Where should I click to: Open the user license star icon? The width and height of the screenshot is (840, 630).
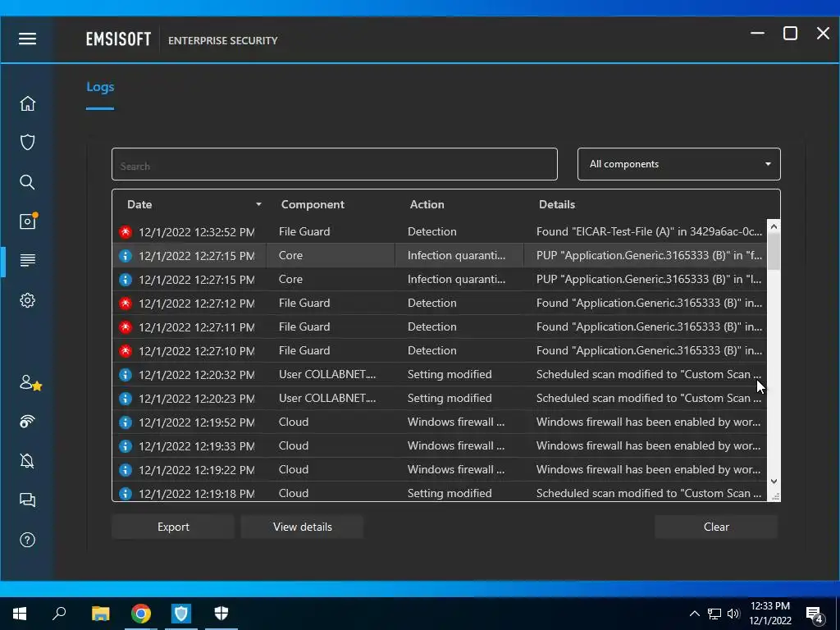coord(30,382)
